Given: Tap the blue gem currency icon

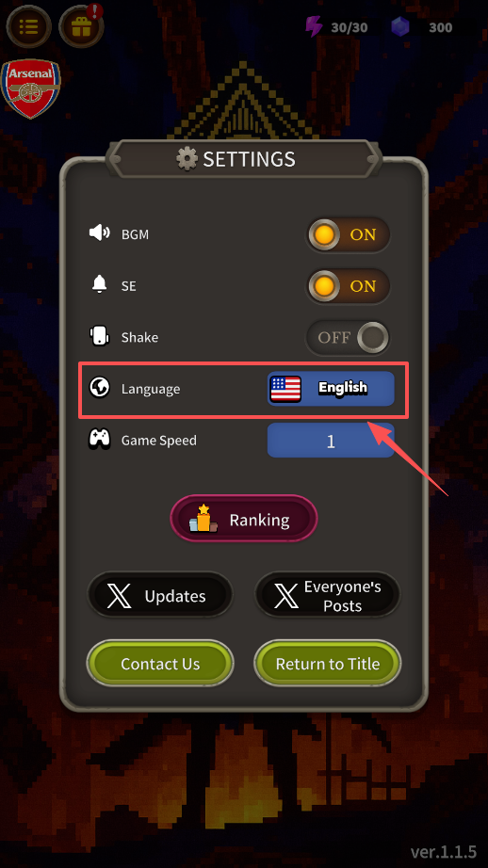Looking at the screenshot, I should 400,26.
